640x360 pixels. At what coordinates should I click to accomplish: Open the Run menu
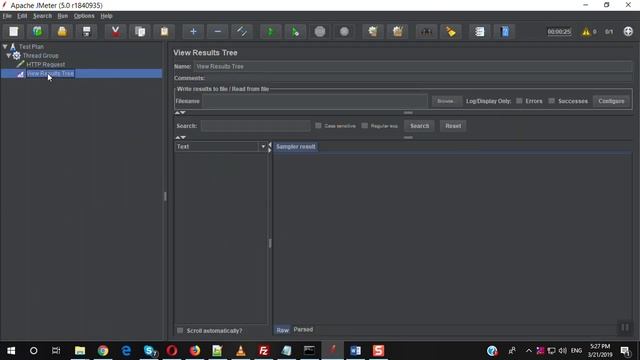[x=62, y=16]
